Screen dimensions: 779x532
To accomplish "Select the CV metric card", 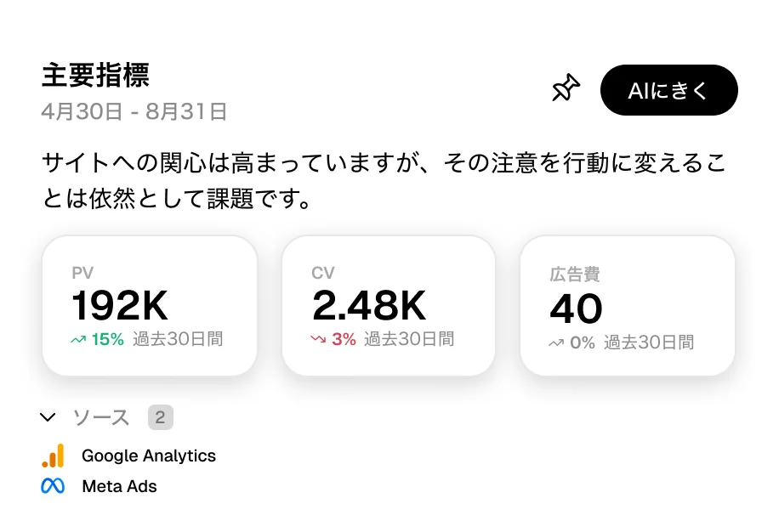I will (389, 306).
